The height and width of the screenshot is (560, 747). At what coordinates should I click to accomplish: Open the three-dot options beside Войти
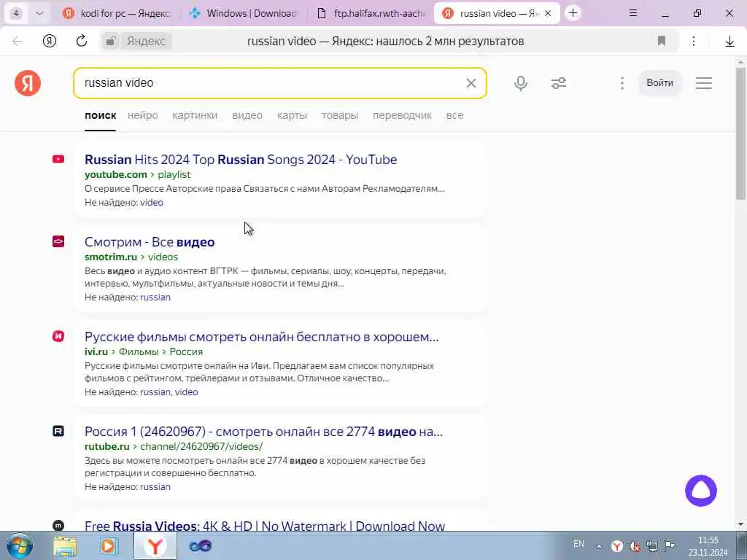click(622, 83)
